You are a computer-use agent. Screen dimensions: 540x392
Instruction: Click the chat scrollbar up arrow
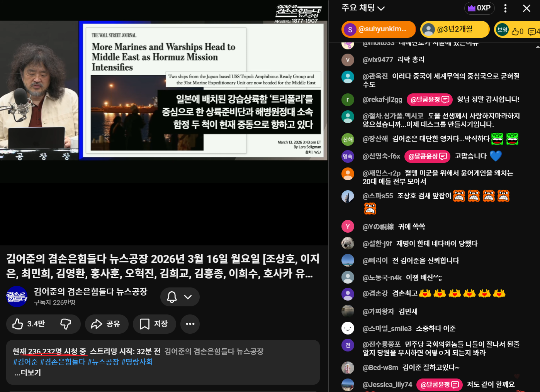pyautogui.click(x=537, y=47)
